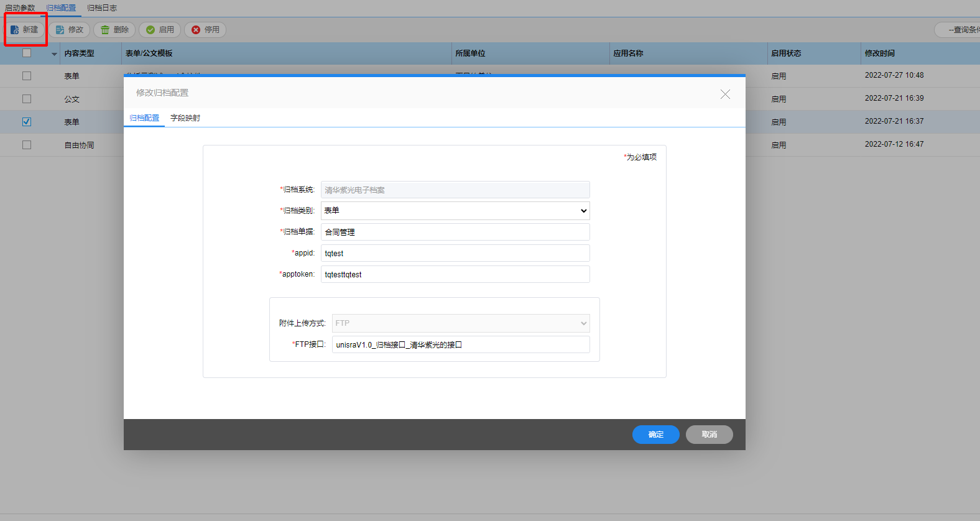Viewport: 980px width, 521px height.
Task: Toggle the select-all checkbox in table header
Action: coord(27,53)
